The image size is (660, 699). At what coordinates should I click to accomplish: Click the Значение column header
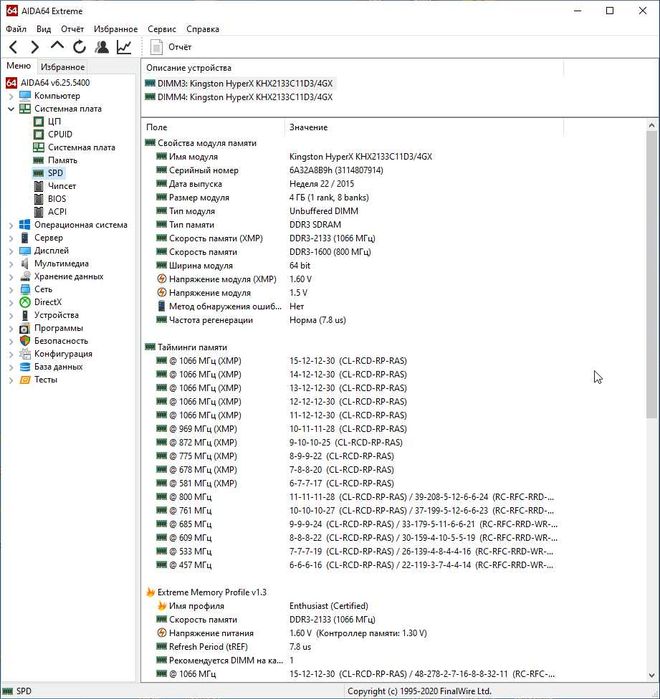click(424, 127)
